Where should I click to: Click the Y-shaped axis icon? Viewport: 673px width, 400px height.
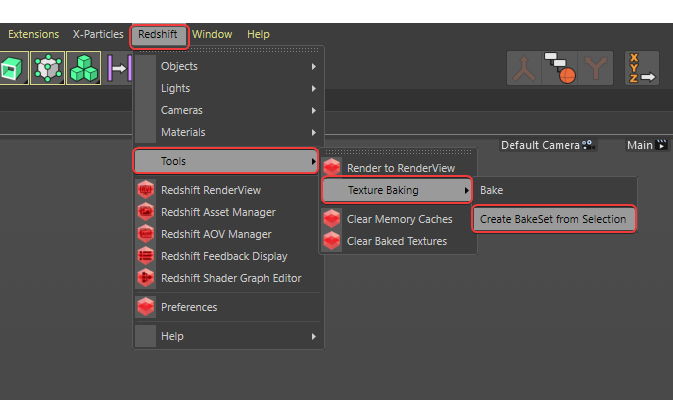(x=595, y=68)
